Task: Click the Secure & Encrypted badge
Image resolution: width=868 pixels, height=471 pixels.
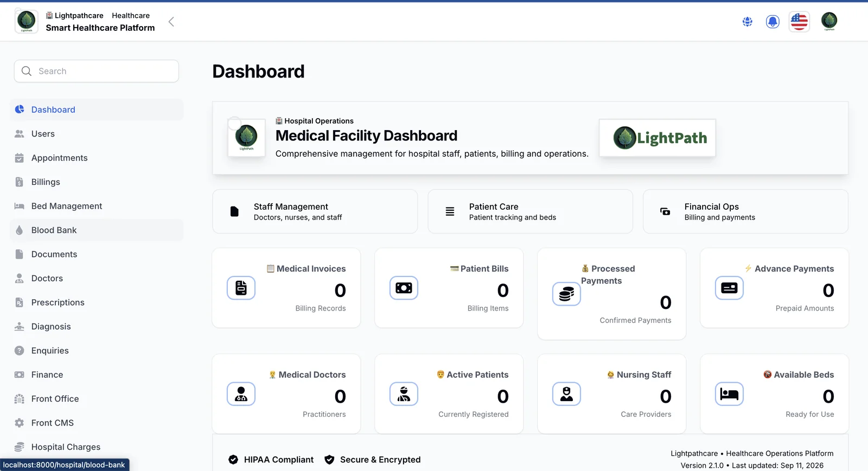Action: coord(373,460)
